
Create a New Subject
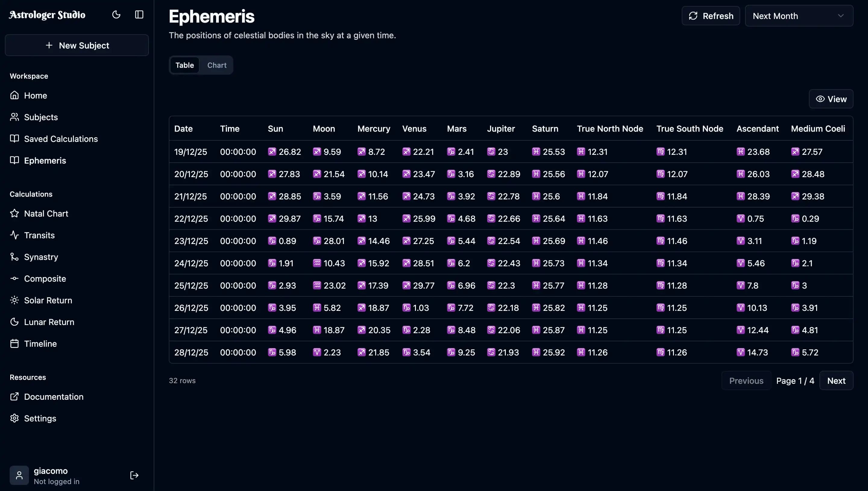click(77, 45)
